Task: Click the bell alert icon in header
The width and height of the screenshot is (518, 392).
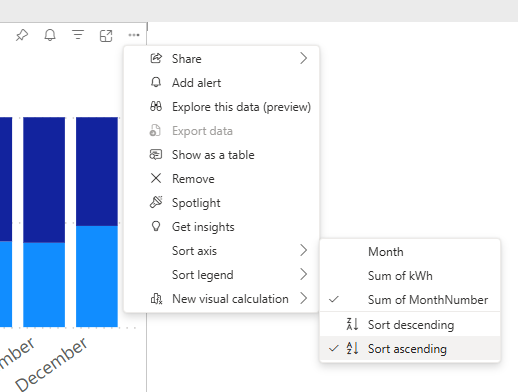Action: (50, 35)
